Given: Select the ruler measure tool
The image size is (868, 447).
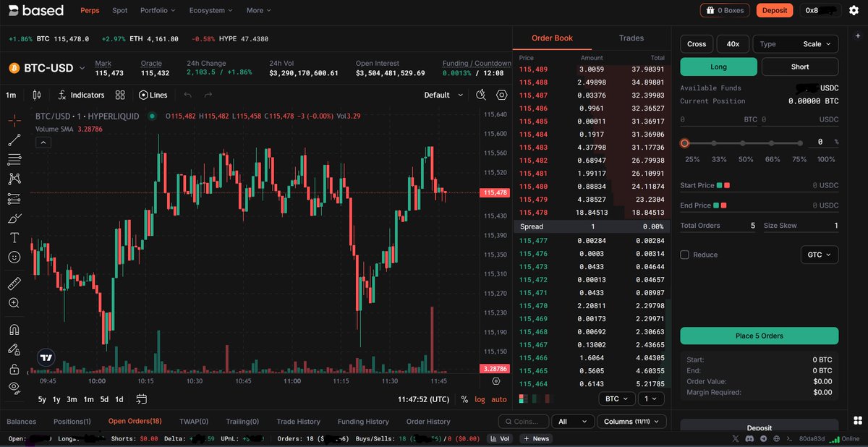Looking at the screenshot, I should 14,283.
